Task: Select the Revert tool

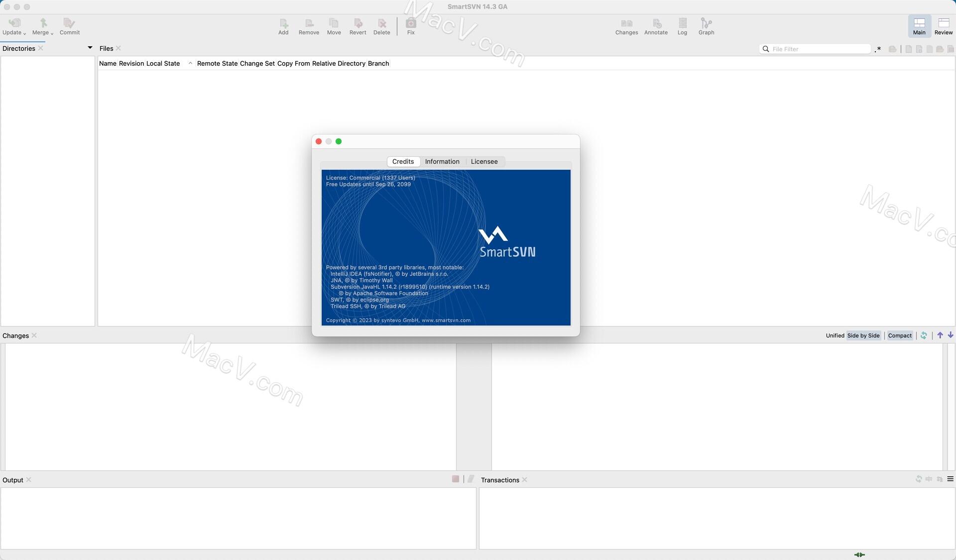Action: click(358, 26)
